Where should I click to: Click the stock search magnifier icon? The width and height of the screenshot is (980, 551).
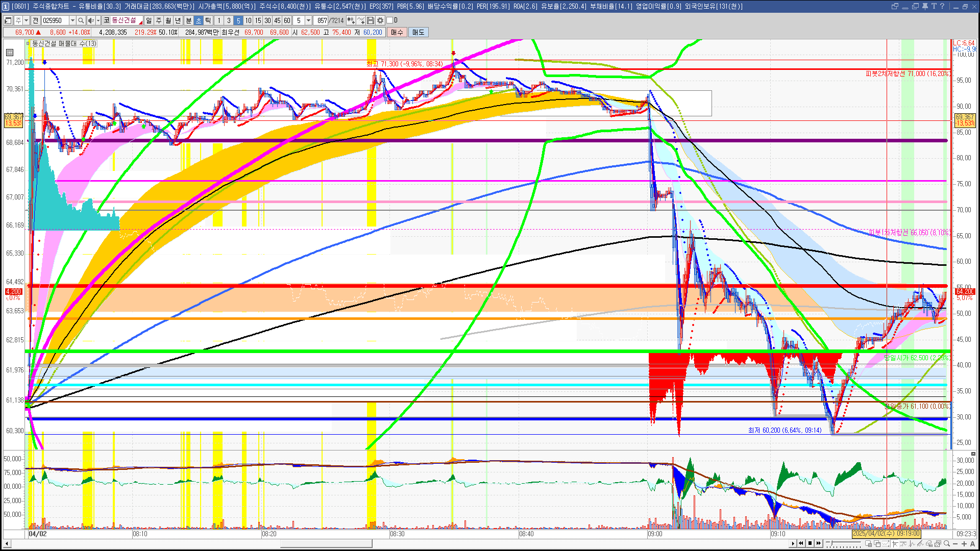[81, 20]
